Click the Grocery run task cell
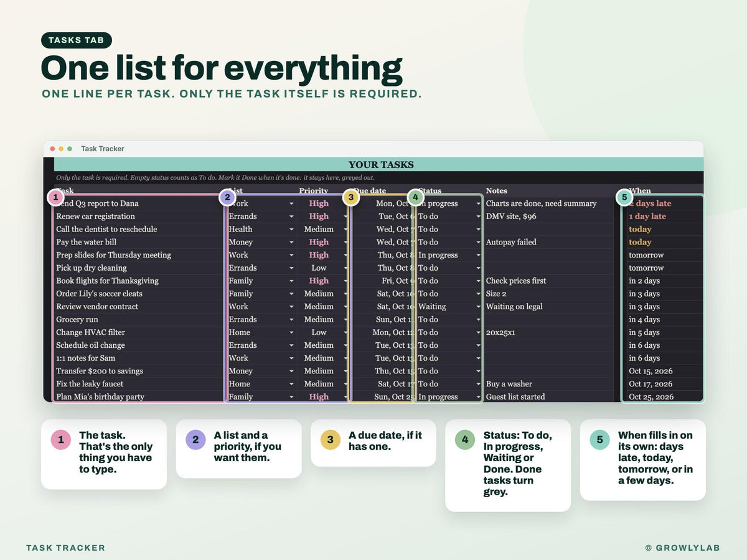The width and height of the screenshot is (747, 560). point(139,320)
